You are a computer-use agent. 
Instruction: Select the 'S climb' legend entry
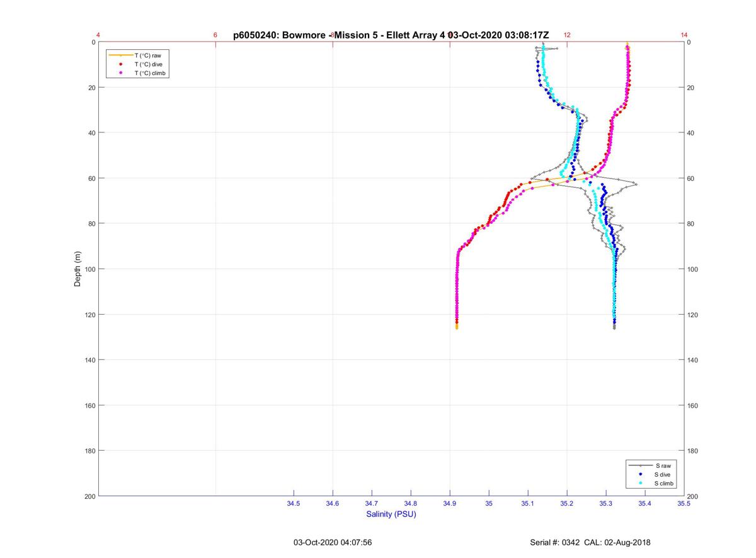pos(653,483)
